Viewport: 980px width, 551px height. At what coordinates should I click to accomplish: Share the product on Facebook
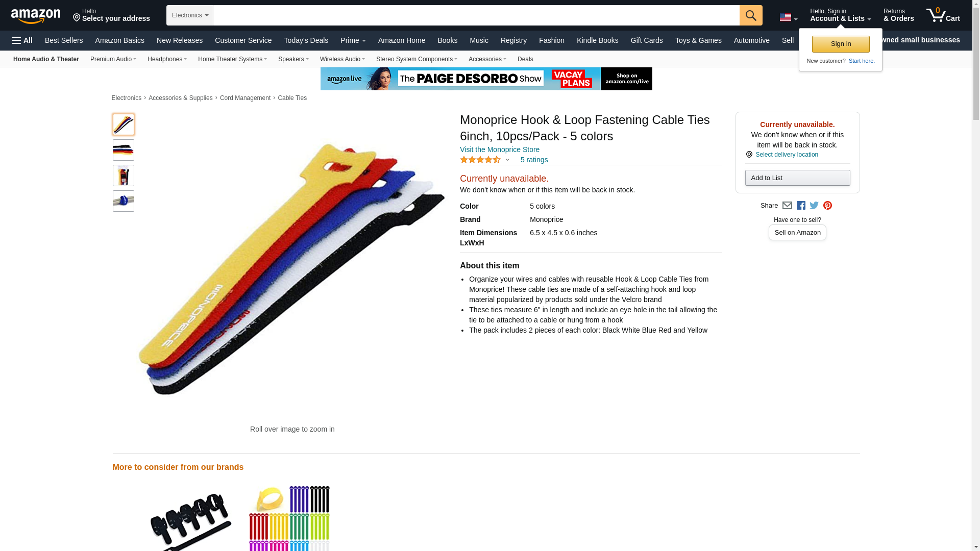(801, 206)
